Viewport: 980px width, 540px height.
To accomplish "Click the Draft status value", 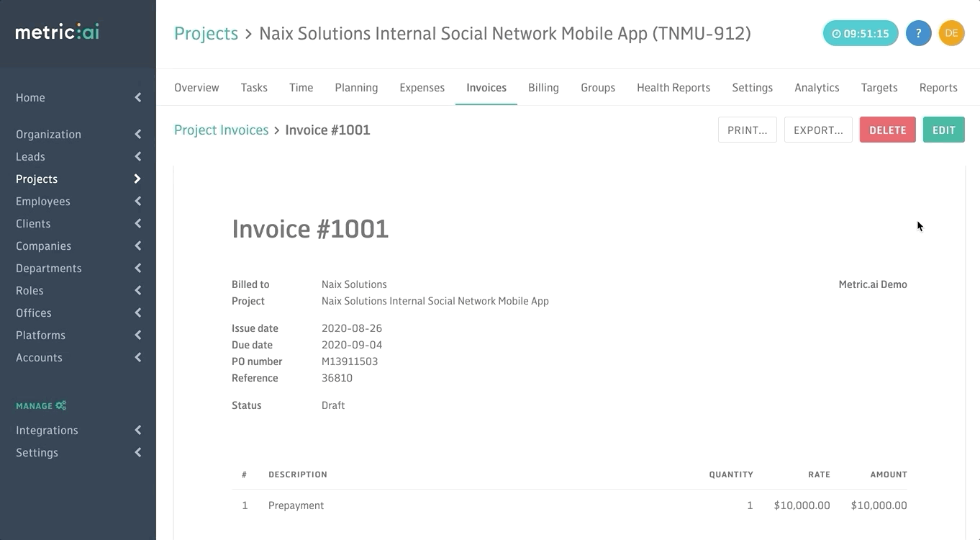I will pos(333,405).
